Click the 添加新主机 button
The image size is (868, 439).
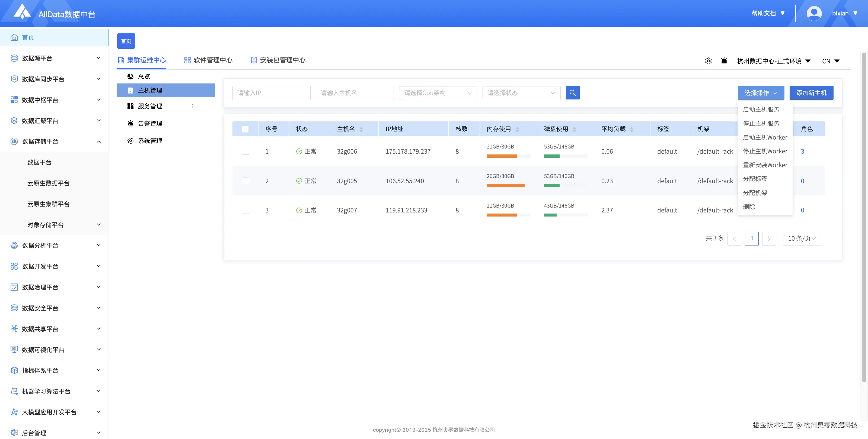pos(811,93)
